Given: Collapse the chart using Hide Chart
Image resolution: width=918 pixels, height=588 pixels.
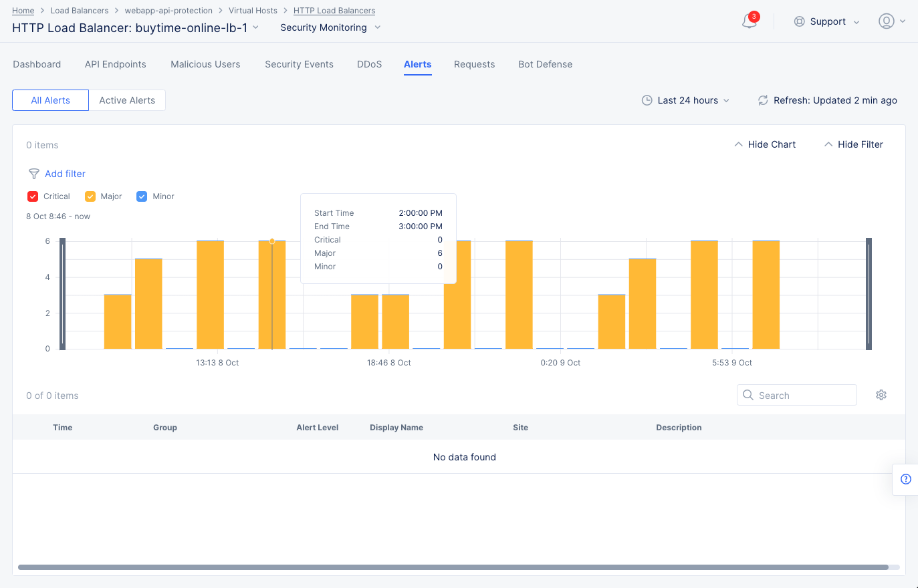Looking at the screenshot, I should point(764,144).
